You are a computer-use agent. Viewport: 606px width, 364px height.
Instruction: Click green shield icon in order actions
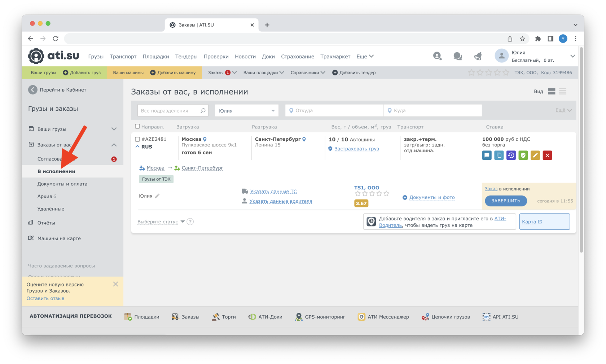(x=523, y=155)
